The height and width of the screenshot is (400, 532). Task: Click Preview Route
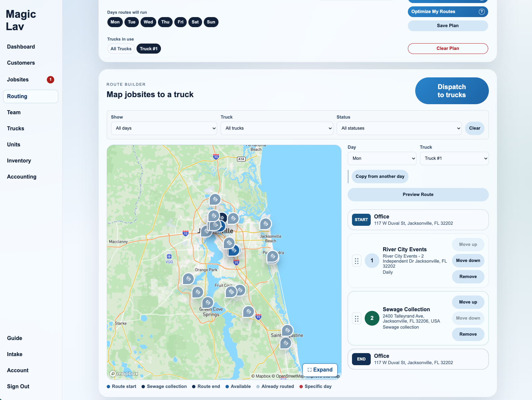pos(418,195)
